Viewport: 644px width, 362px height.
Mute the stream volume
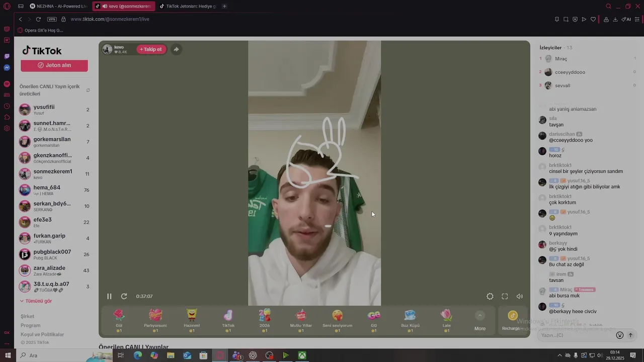tap(520, 297)
